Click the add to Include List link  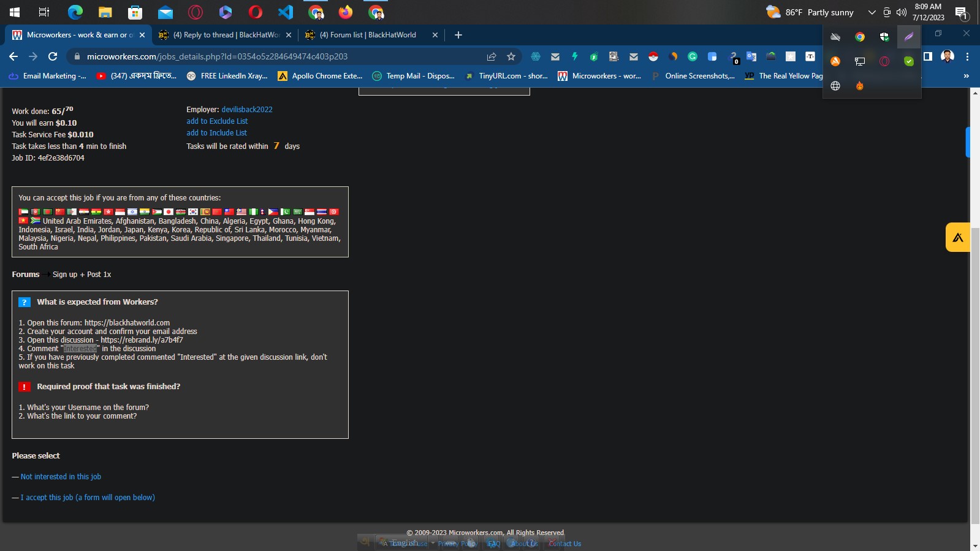[x=217, y=133]
